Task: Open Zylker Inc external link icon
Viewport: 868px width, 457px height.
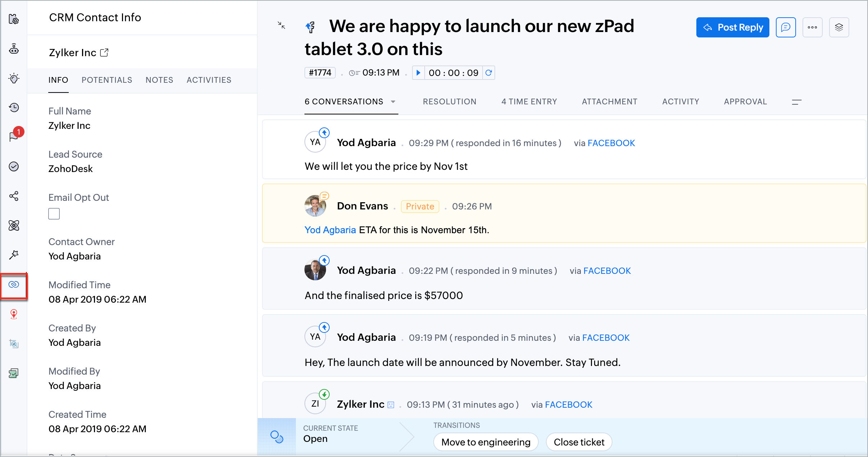Action: coord(104,53)
